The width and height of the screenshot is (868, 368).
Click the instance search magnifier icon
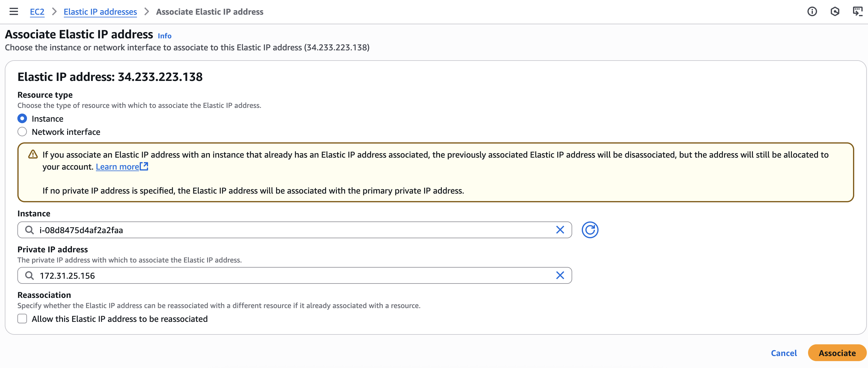coord(30,230)
